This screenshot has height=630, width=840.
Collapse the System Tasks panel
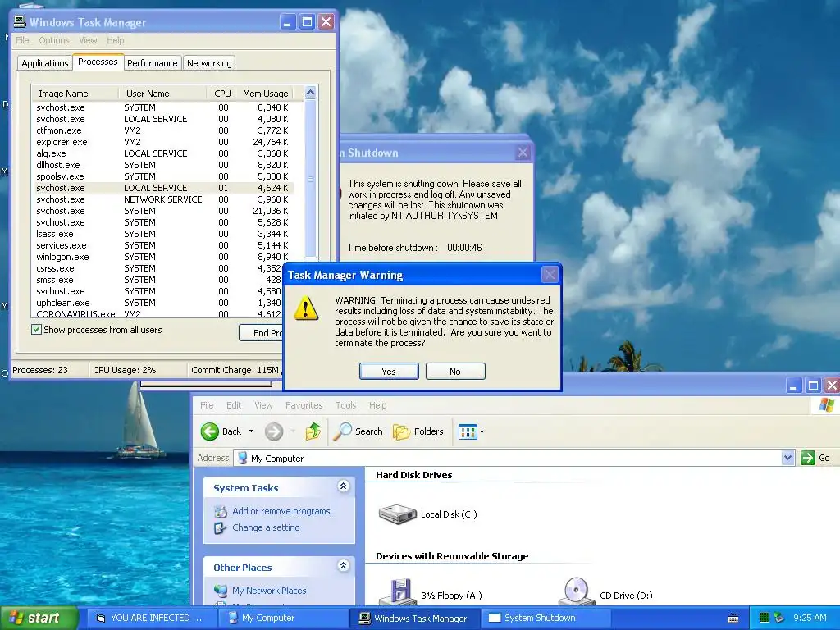point(344,486)
